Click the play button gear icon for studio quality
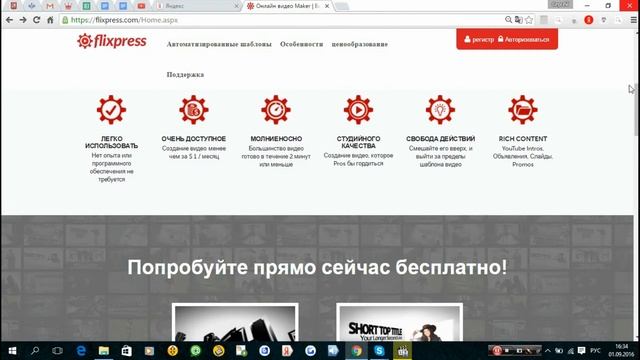The height and width of the screenshot is (360, 640). click(x=358, y=110)
